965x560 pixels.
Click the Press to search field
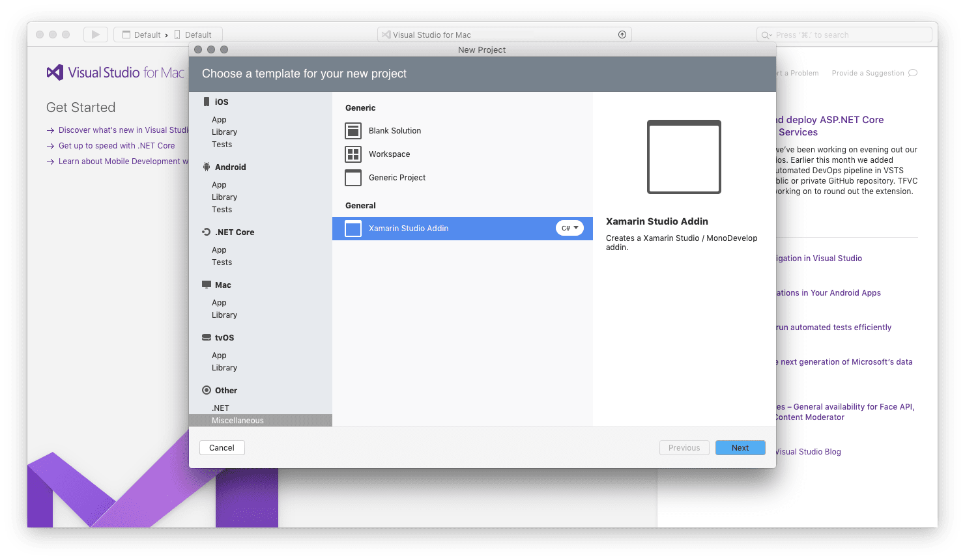844,35
